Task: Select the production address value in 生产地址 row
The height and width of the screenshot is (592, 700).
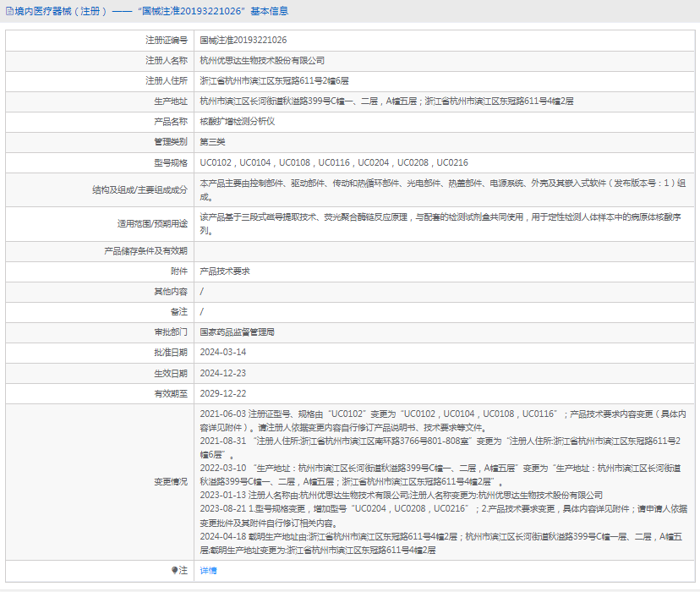Action: (x=386, y=101)
